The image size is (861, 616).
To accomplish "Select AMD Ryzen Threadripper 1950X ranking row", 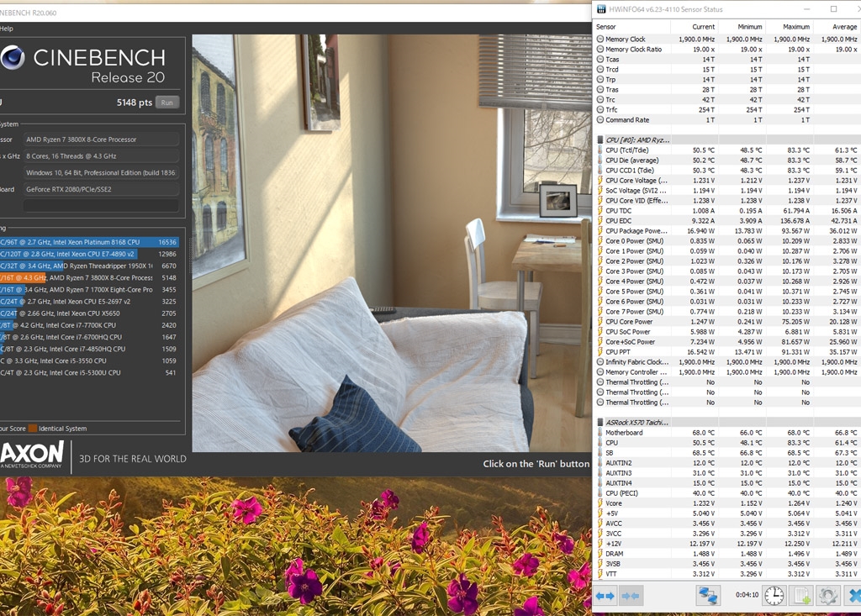I will pos(89,266).
